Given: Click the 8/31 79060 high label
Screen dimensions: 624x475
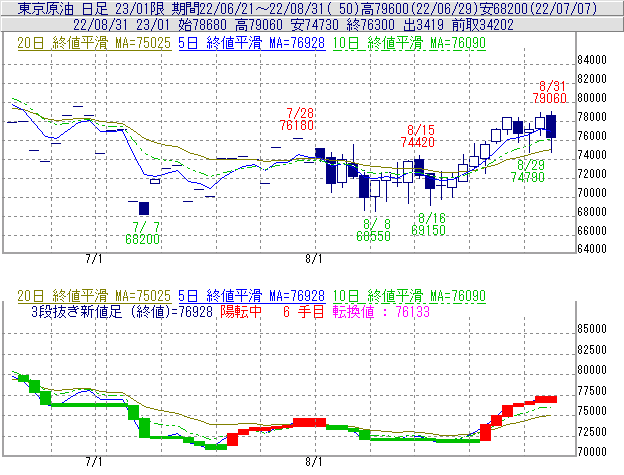Looking at the screenshot, I should pyautogui.click(x=550, y=92).
